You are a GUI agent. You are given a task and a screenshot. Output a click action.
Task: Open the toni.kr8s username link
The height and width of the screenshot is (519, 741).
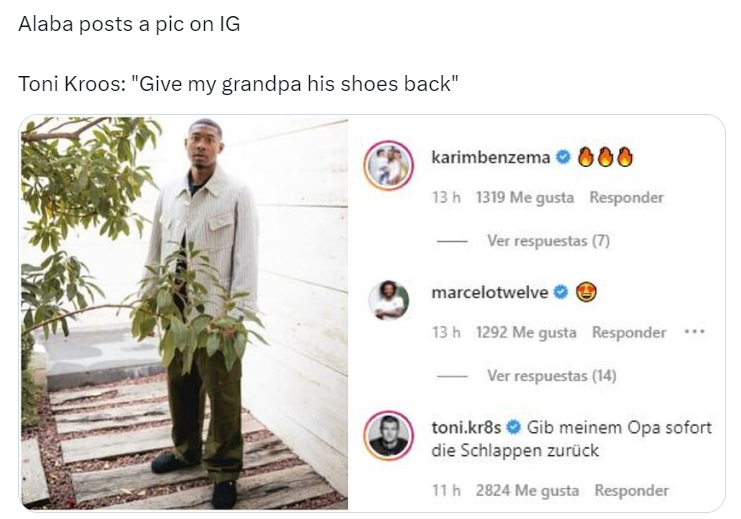(466, 427)
